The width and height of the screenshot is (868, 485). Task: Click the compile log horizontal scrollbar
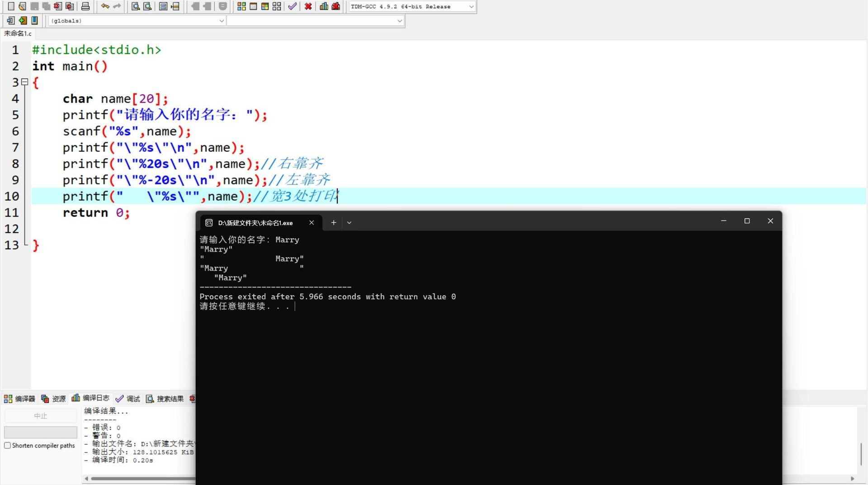point(143,478)
